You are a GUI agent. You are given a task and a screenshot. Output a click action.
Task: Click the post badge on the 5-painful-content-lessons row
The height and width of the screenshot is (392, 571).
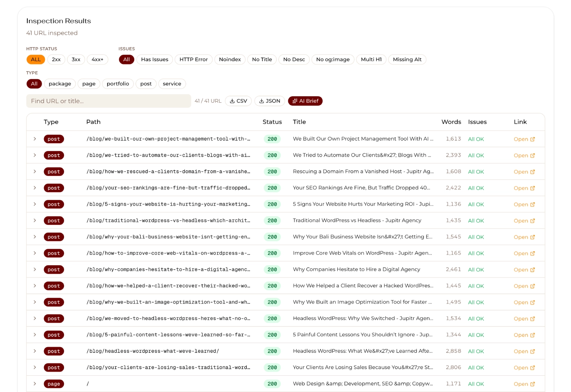(x=54, y=335)
